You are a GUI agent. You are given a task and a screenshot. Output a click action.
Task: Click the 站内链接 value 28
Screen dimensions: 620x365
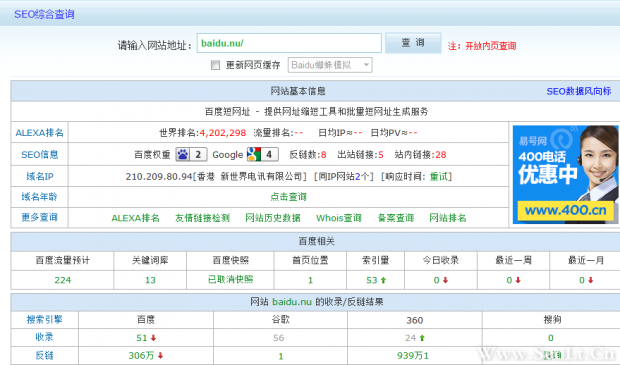441,155
